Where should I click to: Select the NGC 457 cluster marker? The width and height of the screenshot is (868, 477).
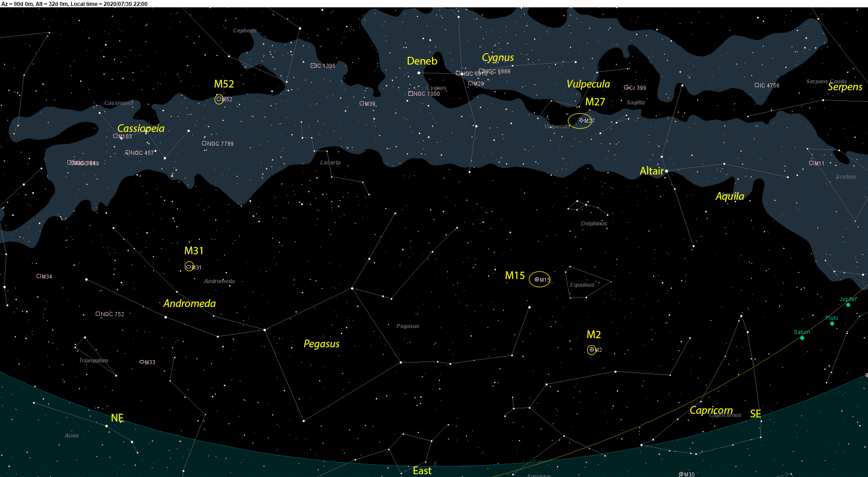click(x=128, y=153)
